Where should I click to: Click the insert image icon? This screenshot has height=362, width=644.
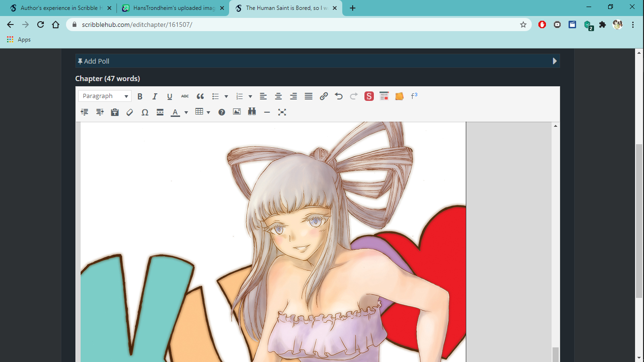coord(237,112)
